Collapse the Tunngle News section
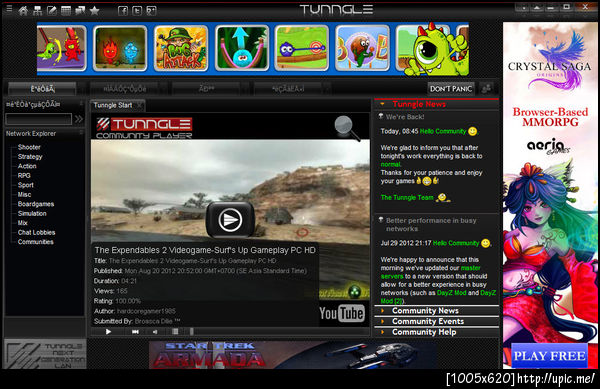Screen dimensions: 600x389 click(x=437, y=104)
